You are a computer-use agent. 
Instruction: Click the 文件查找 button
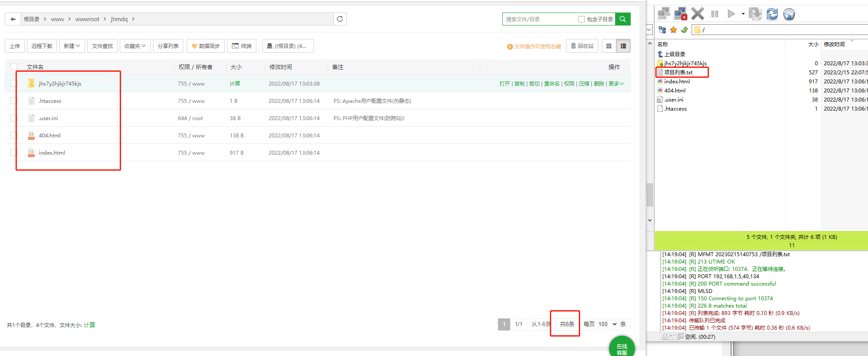(102, 46)
